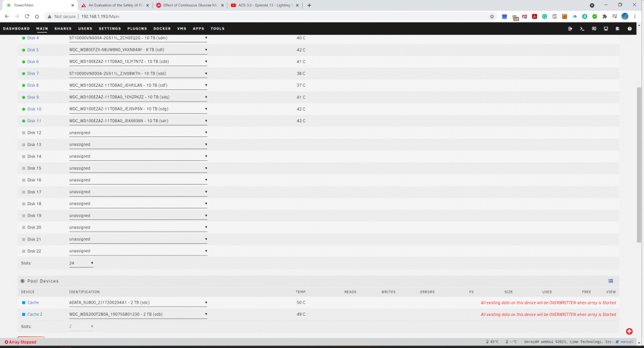Open the Disk 12 unassigned dropdown
The image size is (644, 348).
(138, 133)
